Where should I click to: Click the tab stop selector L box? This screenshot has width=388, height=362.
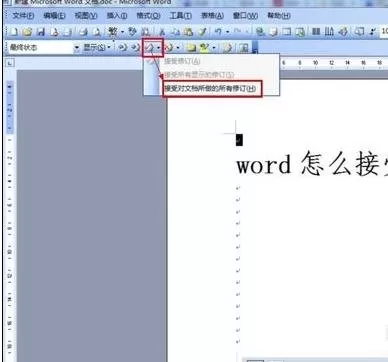point(10,62)
